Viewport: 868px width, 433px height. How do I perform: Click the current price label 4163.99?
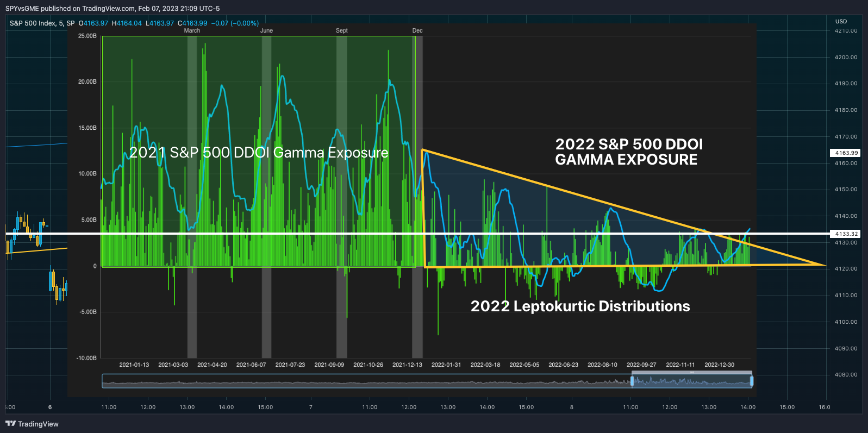click(846, 153)
